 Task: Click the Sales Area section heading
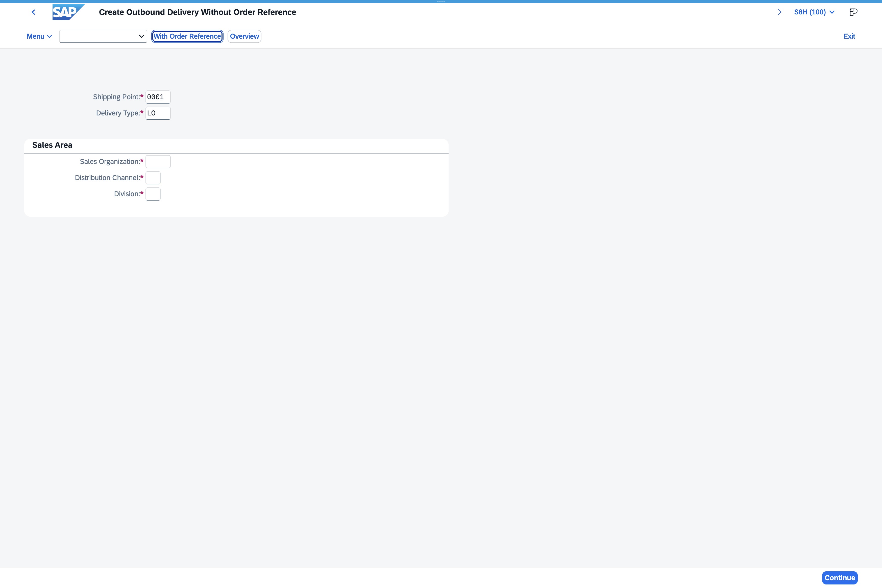click(52, 145)
